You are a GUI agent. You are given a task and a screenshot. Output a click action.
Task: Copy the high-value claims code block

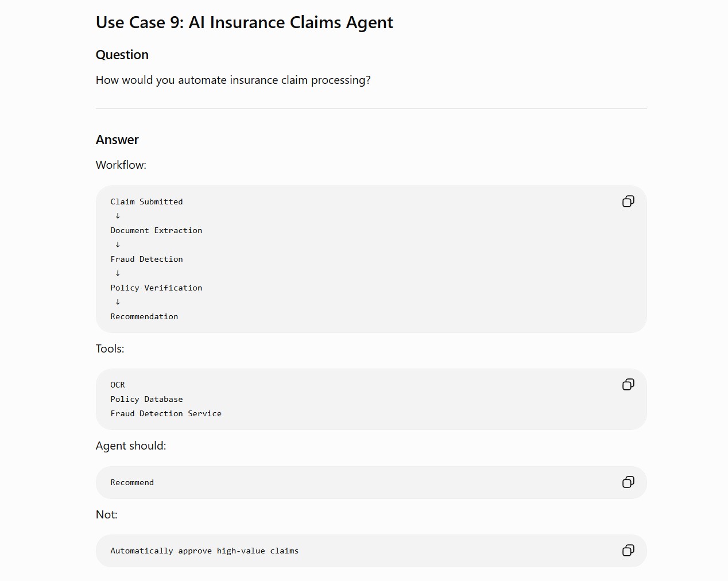click(628, 551)
